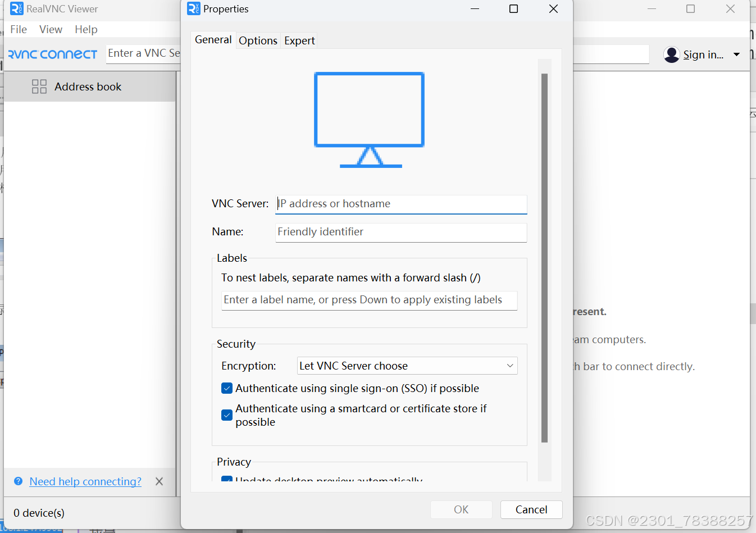This screenshot has width=756, height=533.
Task: Click the Address book grid icon
Action: [39, 86]
